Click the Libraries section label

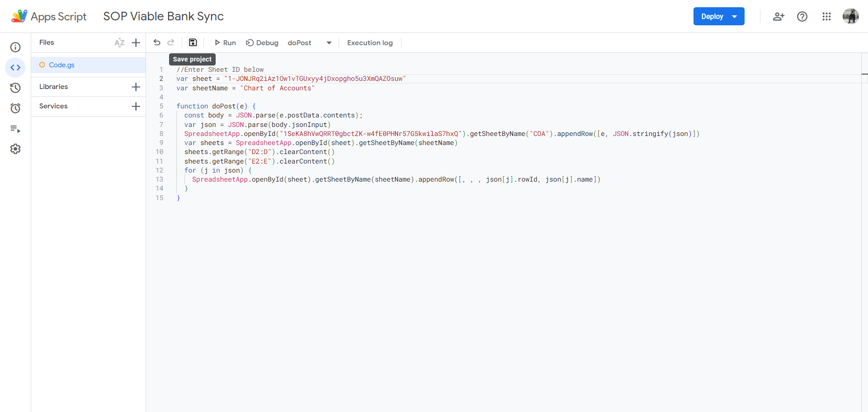tap(53, 87)
